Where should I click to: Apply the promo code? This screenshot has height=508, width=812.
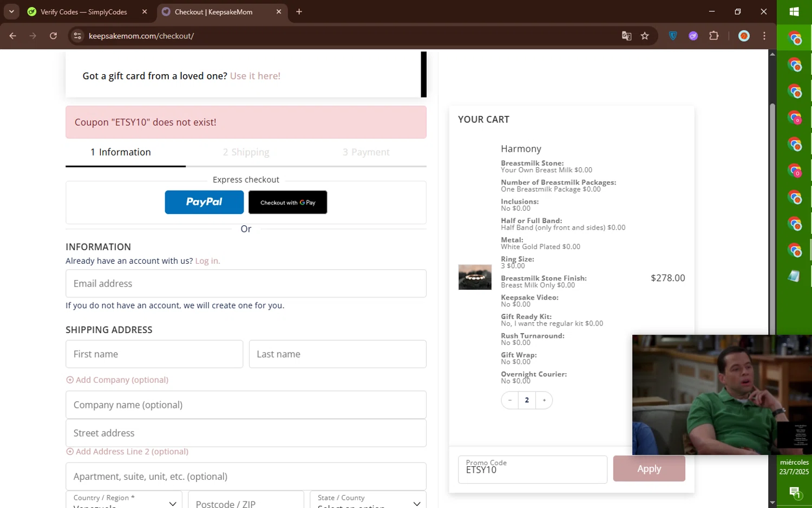click(649, 468)
